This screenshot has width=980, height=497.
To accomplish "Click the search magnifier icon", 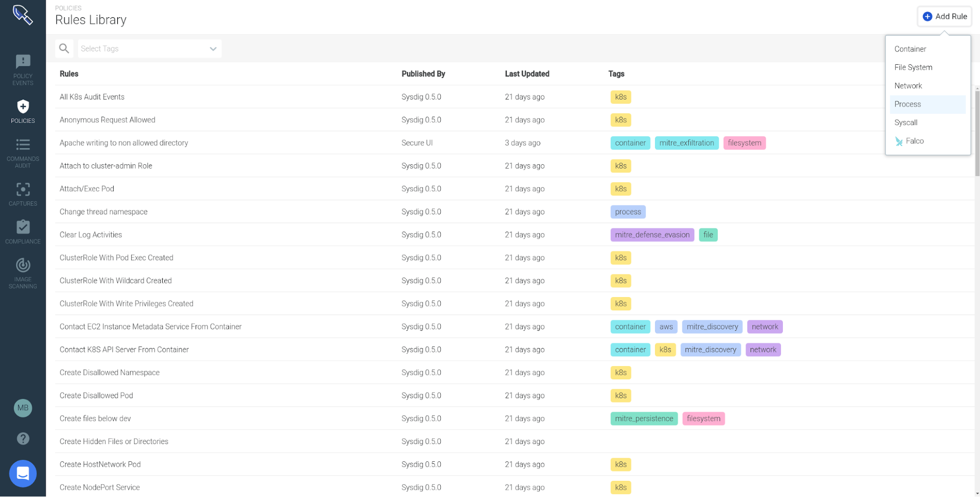I will point(64,49).
